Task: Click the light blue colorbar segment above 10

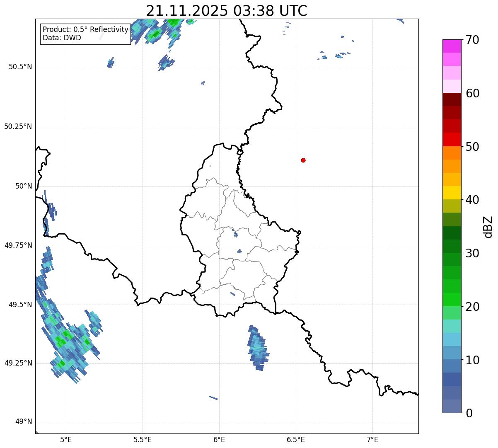Action: 452,339
